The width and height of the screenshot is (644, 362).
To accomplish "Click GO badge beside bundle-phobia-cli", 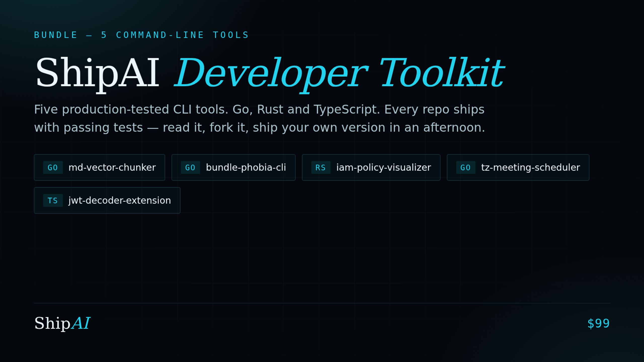I will (x=190, y=167).
